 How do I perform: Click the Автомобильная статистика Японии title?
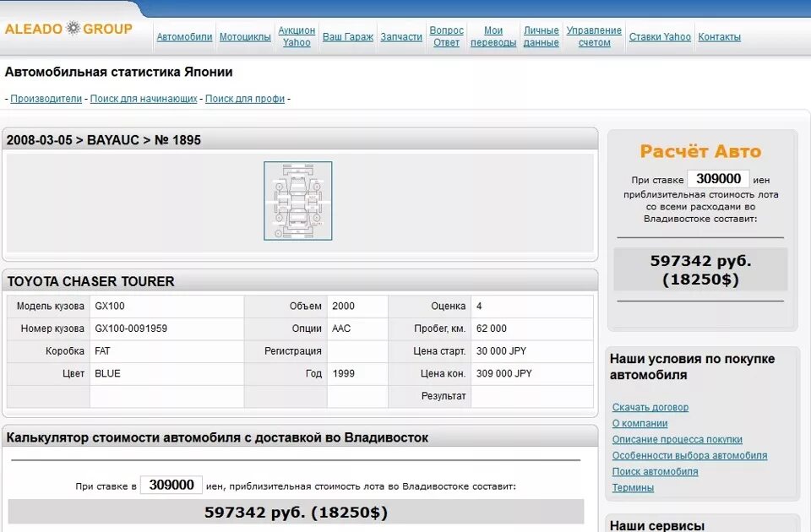(x=118, y=71)
